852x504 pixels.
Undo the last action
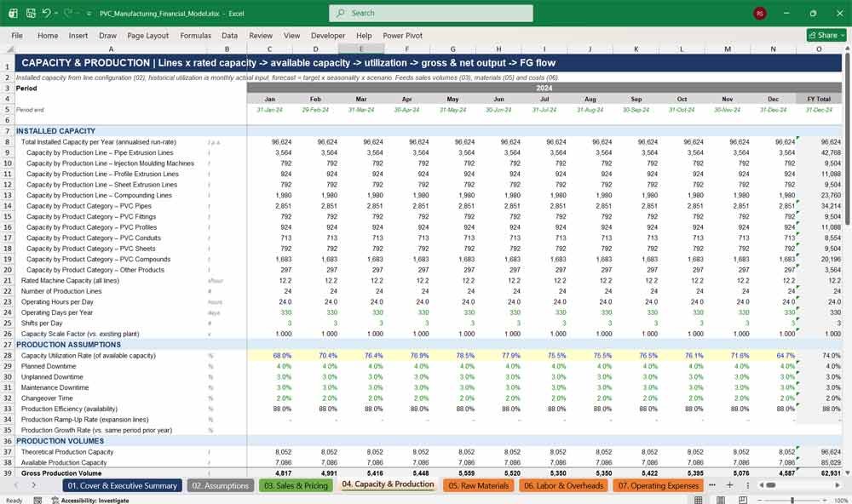[x=46, y=13]
